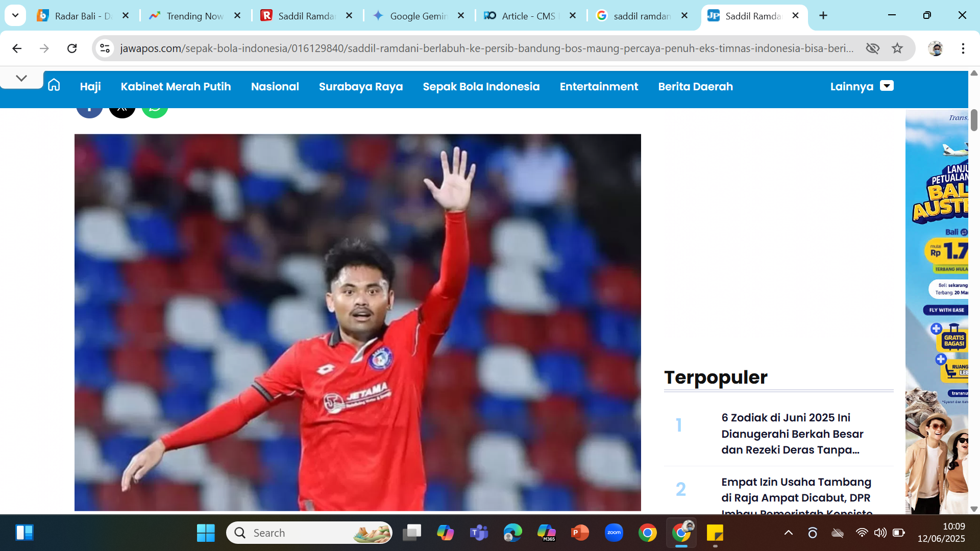Open the clock and date 12/06/2025
Image resolution: width=980 pixels, height=551 pixels.
[941, 533]
